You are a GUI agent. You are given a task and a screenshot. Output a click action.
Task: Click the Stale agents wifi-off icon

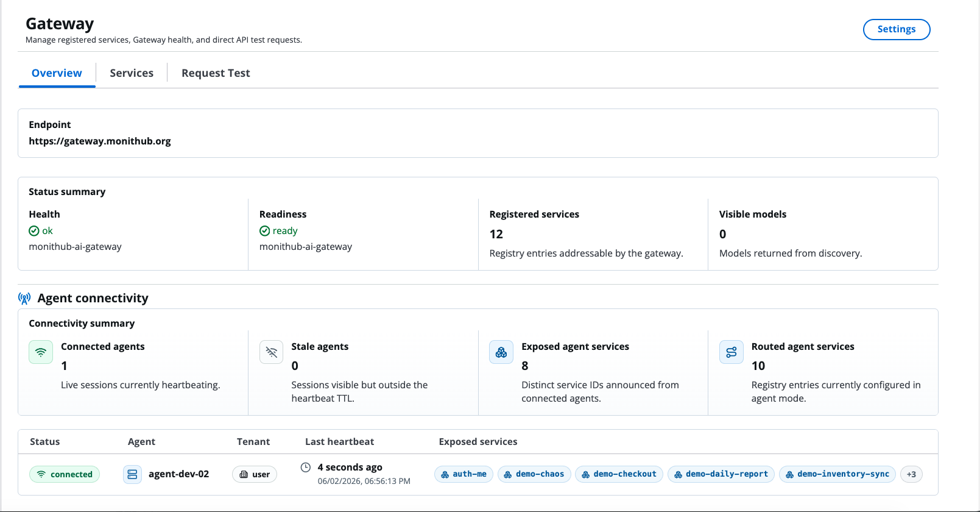271,352
